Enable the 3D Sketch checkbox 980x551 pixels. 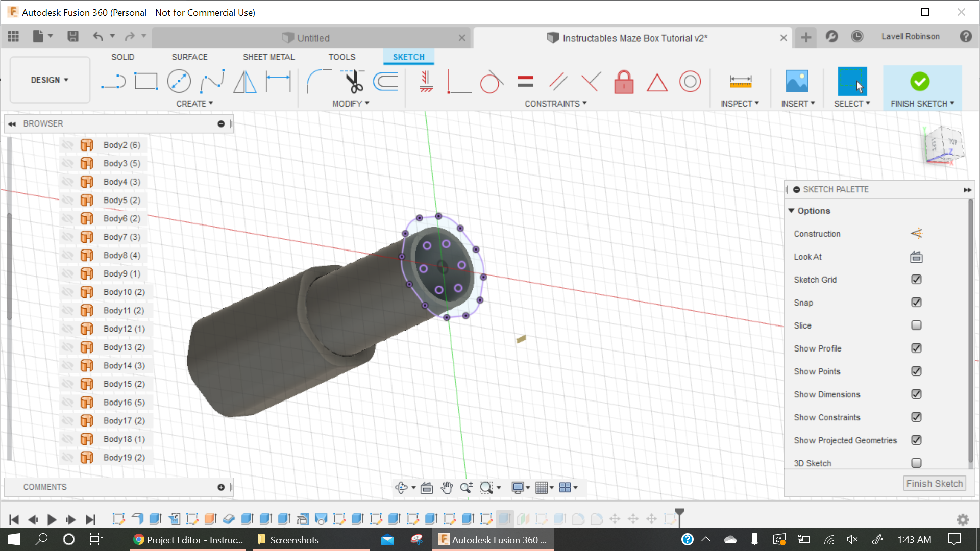916,463
